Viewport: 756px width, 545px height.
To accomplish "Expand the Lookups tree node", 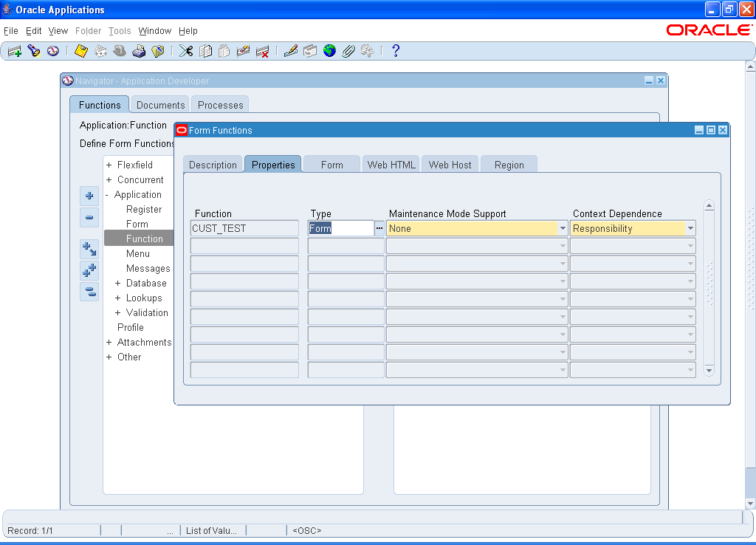I will coord(117,298).
